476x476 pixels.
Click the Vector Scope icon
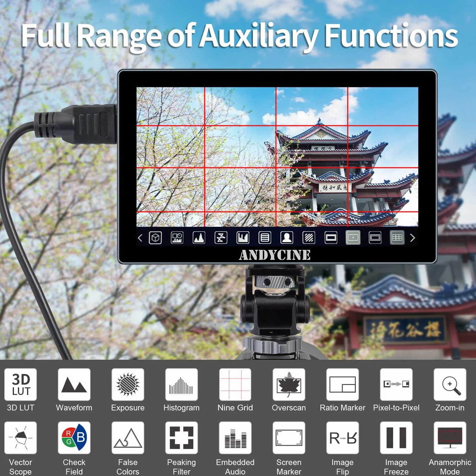[21, 438]
